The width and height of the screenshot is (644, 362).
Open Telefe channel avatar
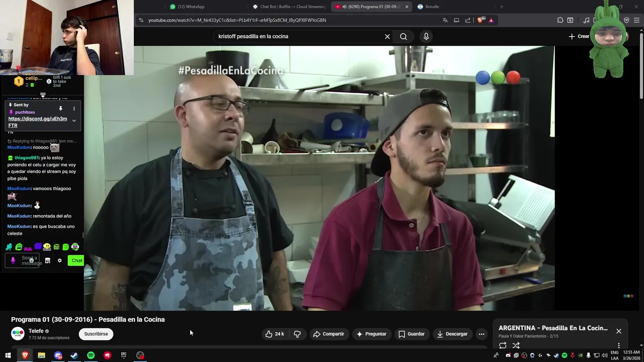pos(18,333)
